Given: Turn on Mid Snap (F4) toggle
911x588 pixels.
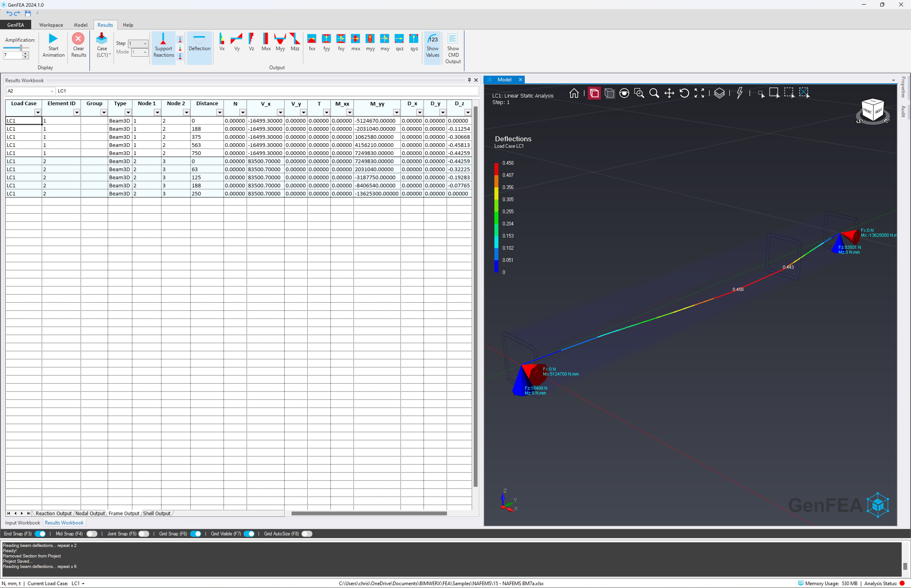Looking at the screenshot, I should [x=92, y=534].
